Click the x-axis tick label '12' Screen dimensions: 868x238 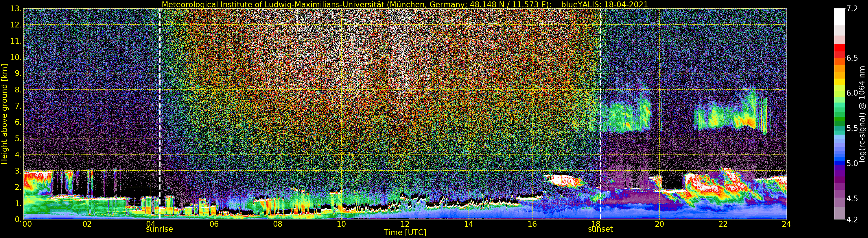[405, 224]
